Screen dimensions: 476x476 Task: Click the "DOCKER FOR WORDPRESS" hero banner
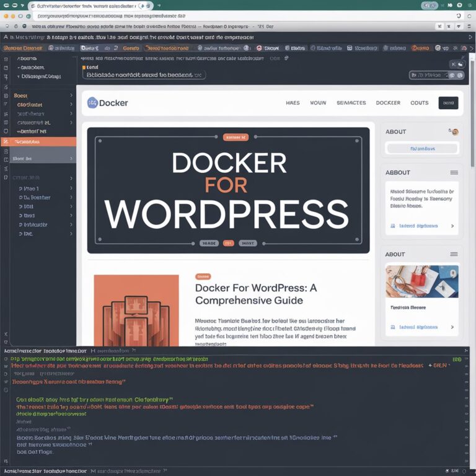pos(228,190)
